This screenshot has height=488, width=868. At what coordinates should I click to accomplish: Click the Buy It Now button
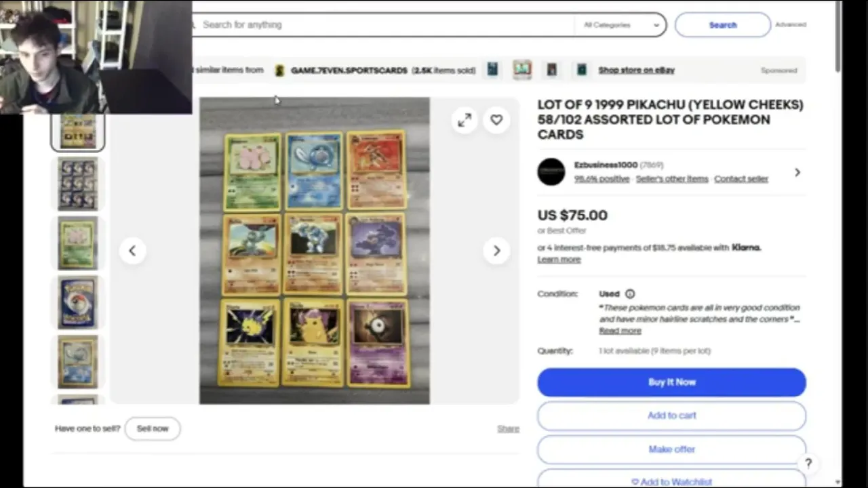pyautogui.click(x=672, y=382)
